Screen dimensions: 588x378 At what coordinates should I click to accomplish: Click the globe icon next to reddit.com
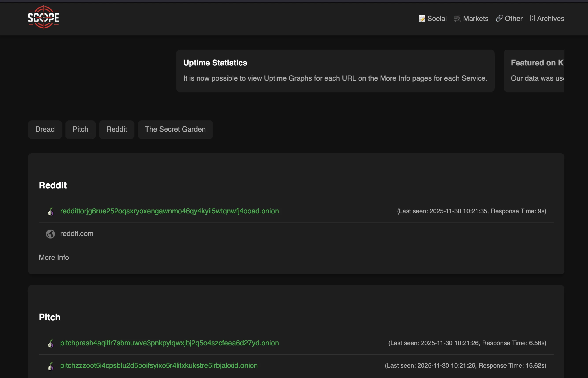pos(51,234)
